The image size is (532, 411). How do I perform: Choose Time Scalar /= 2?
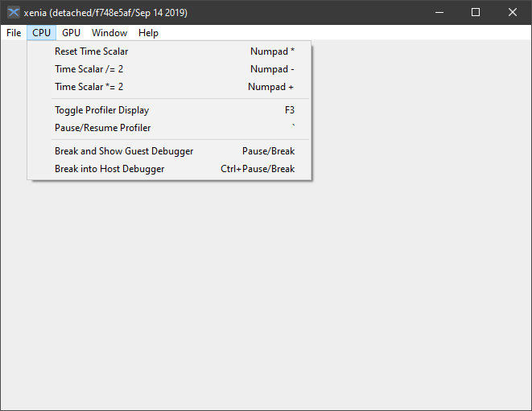pos(169,69)
